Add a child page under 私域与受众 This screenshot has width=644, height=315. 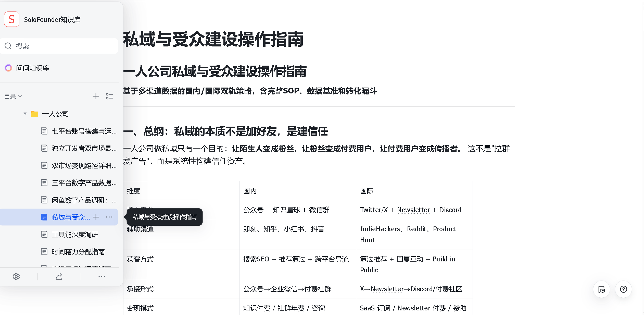tap(96, 217)
